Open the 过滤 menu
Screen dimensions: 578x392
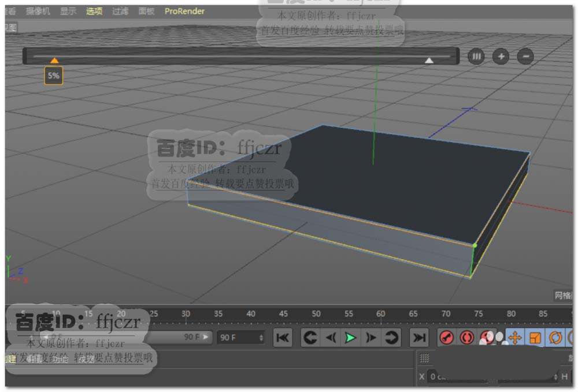[x=120, y=11]
